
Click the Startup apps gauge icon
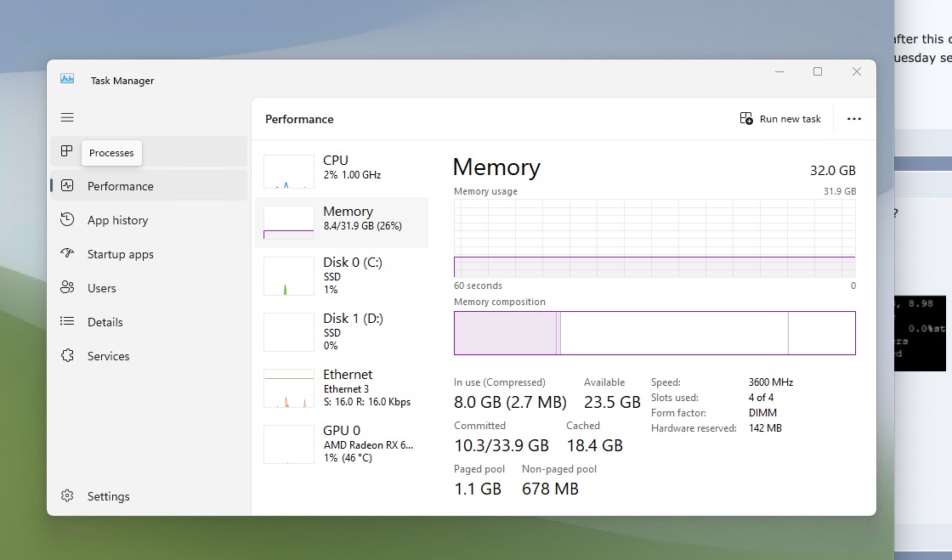pyautogui.click(x=67, y=253)
